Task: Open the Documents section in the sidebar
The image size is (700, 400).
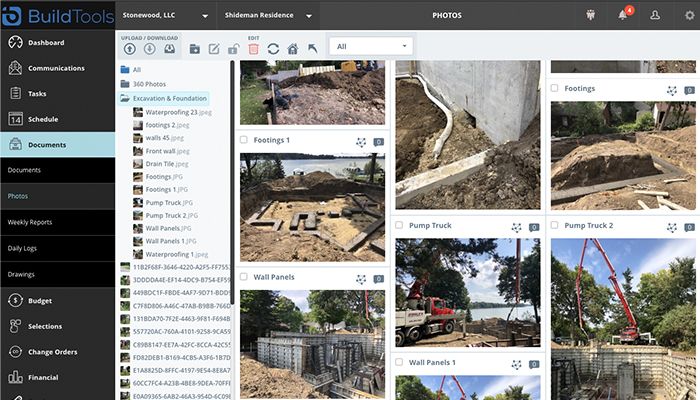Action: click(x=58, y=144)
